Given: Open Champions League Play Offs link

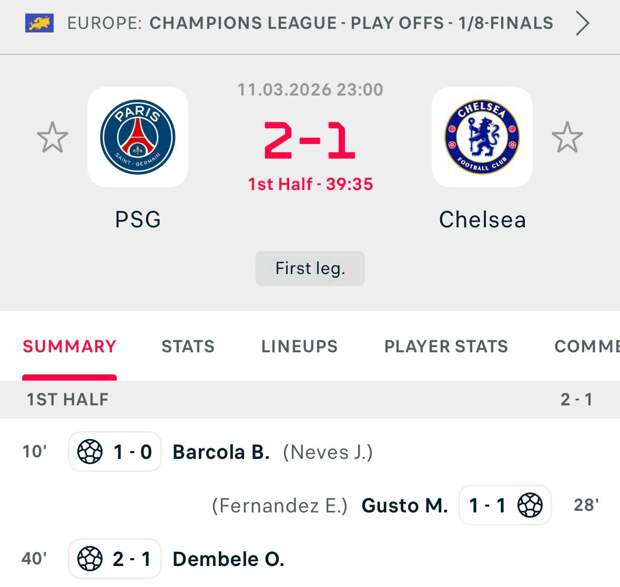Looking at the screenshot, I should click(x=350, y=23).
